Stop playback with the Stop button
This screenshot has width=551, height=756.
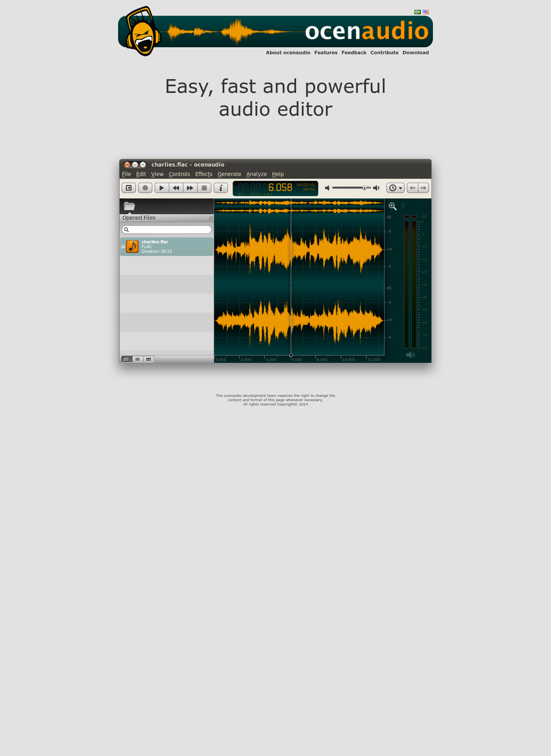click(x=204, y=188)
